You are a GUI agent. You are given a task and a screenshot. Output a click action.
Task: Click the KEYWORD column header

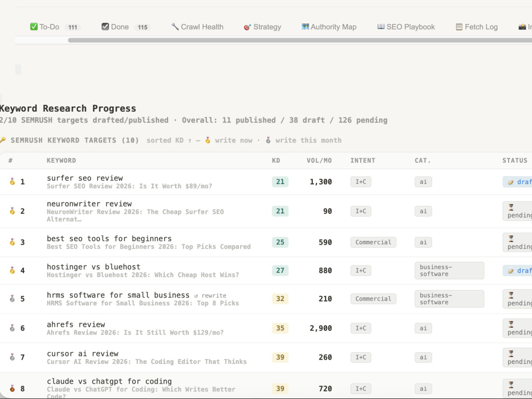(x=61, y=161)
